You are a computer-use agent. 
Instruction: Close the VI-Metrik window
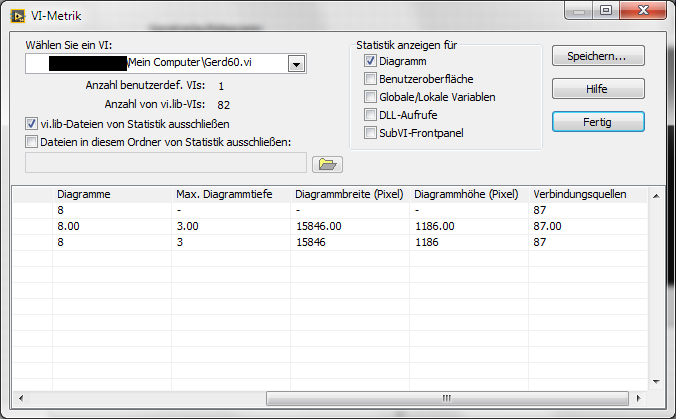pyautogui.click(x=643, y=10)
